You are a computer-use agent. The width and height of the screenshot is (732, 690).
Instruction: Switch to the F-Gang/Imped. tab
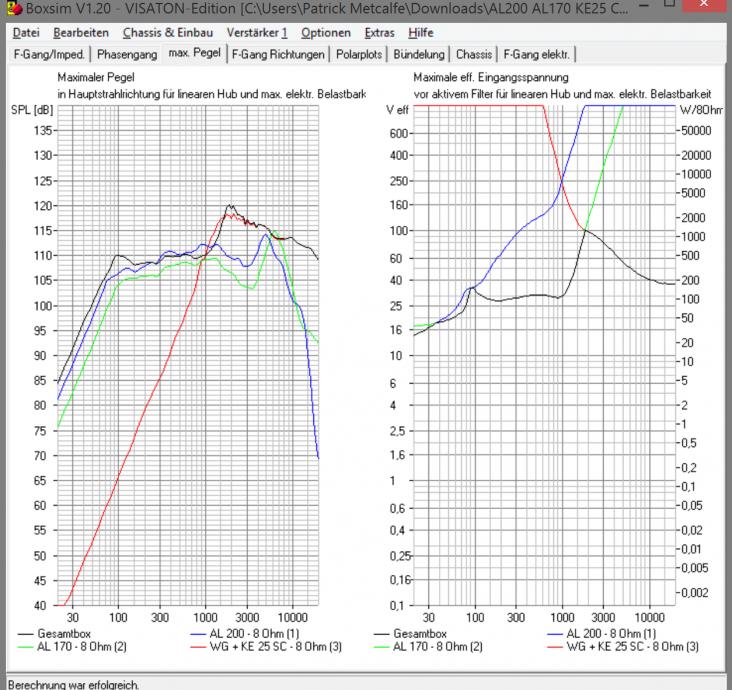point(49,54)
